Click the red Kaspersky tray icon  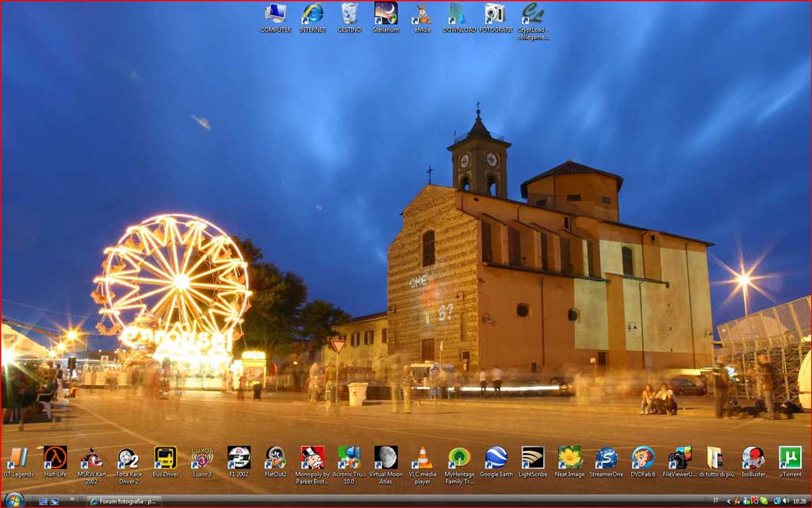point(755,501)
